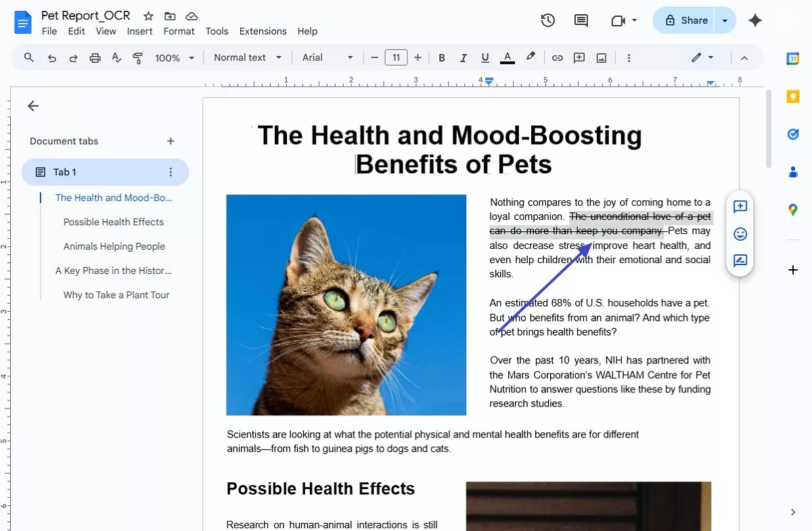Toggle underline formatting
The image size is (812, 531).
coord(485,57)
